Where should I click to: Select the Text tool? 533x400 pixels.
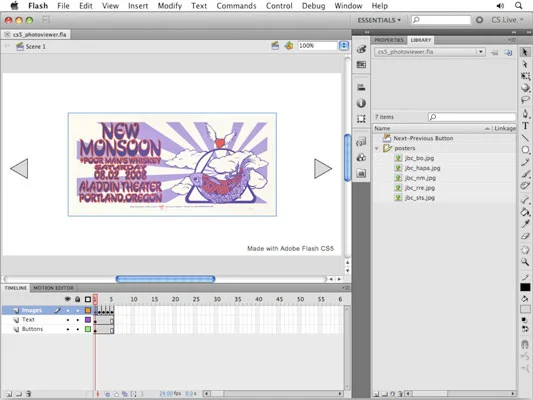[525, 126]
